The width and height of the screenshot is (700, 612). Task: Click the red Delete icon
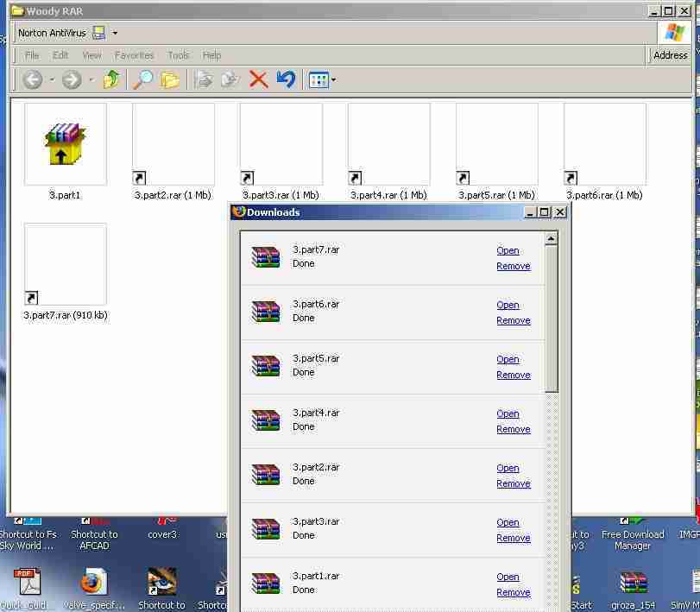pyautogui.click(x=258, y=79)
